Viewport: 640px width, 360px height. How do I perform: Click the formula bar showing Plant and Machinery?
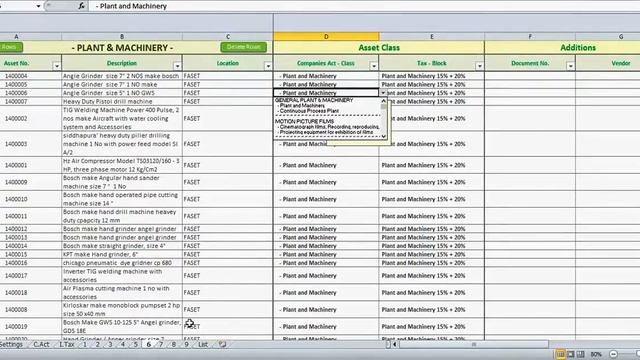365,6
